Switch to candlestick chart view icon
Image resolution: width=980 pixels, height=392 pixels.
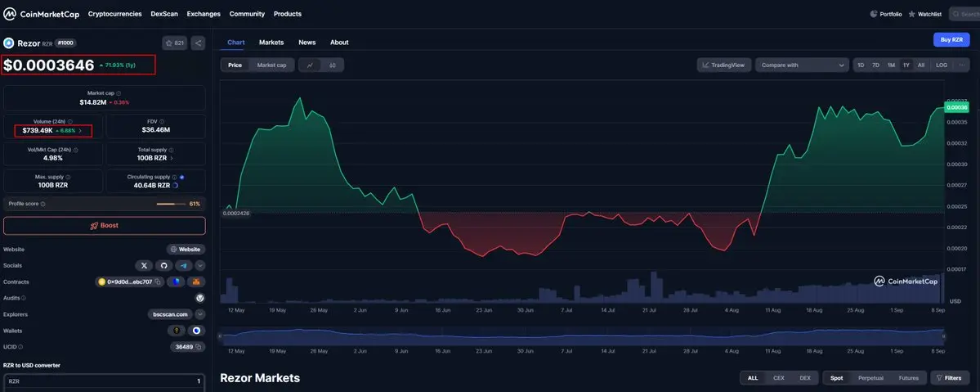[x=333, y=65]
